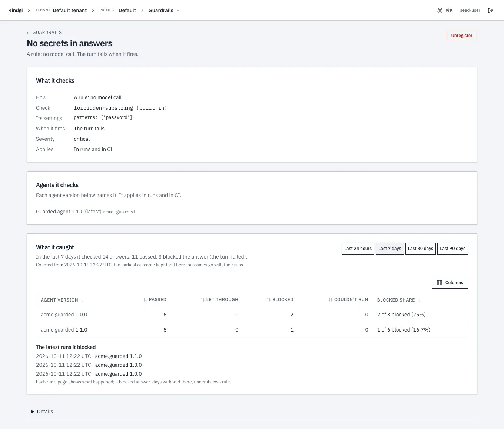
Task: Switch range to Last 24 hours
Action: pyautogui.click(x=358, y=249)
